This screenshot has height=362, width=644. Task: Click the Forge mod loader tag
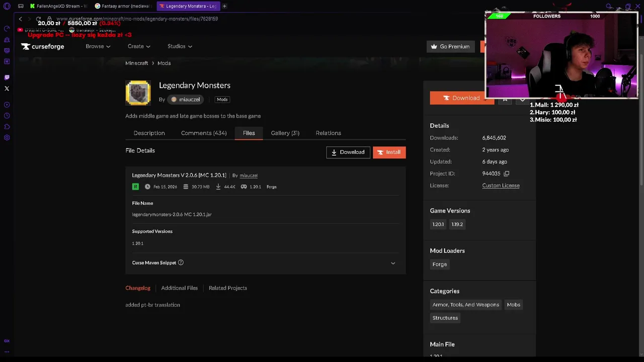[440, 264]
